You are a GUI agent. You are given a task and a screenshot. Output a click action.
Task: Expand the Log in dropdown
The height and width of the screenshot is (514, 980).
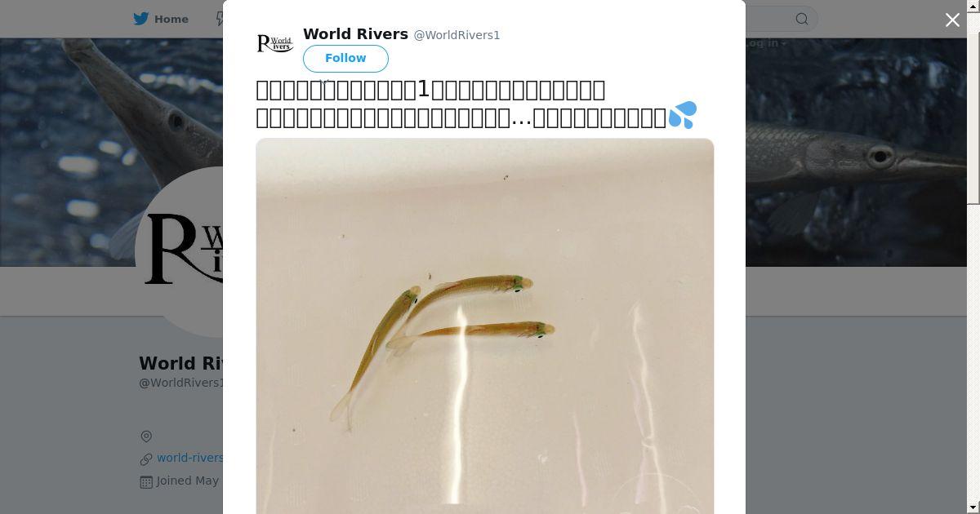tap(765, 43)
